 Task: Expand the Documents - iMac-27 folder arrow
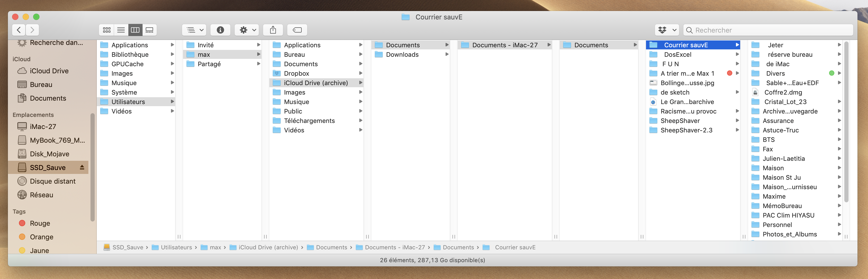click(549, 45)
